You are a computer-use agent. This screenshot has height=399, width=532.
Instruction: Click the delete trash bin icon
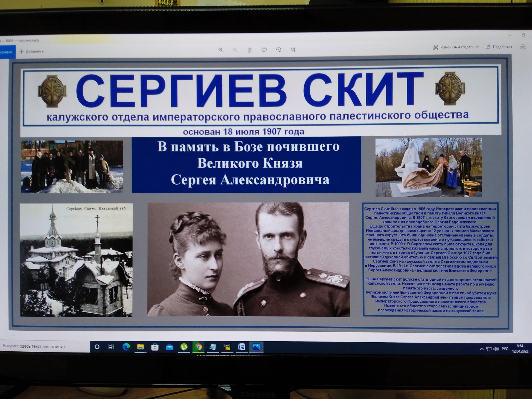pyautogui.click(x=250, y=50)
